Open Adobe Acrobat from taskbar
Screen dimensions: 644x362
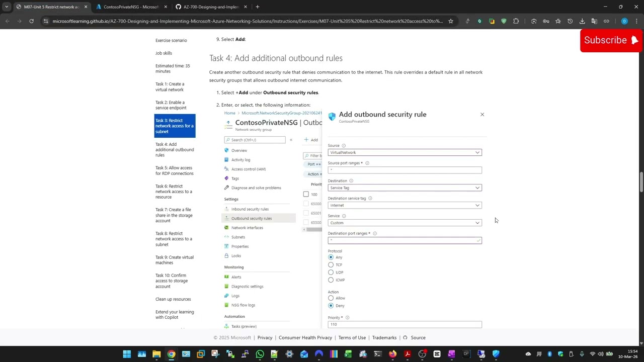point(407,354)
